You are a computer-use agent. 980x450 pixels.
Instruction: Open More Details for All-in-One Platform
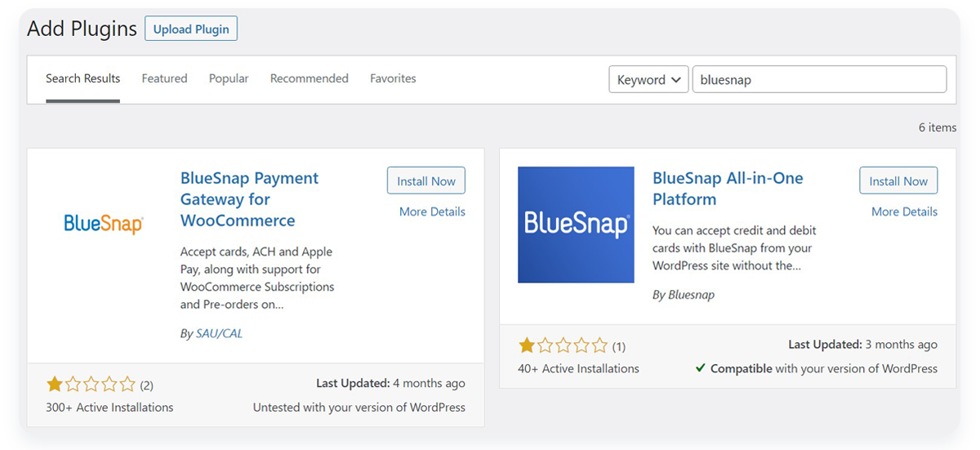pyautogui.click(x=904, y=212)
